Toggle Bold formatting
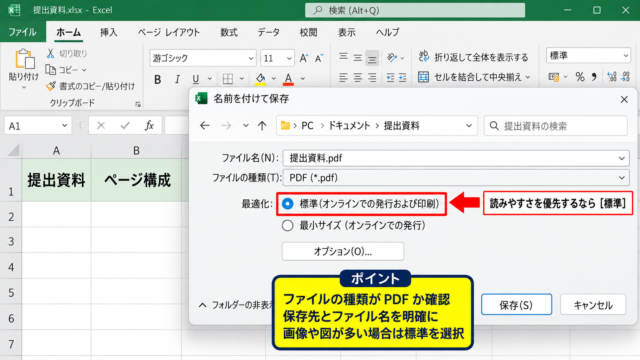The image size is (640, 360). click(158, 79)
